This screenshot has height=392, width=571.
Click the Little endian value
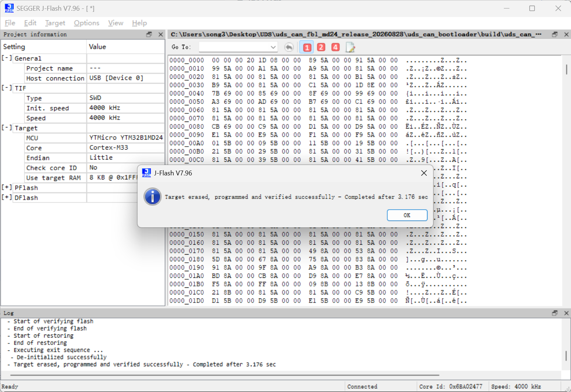pyautogui.click(x=101, y=158)
